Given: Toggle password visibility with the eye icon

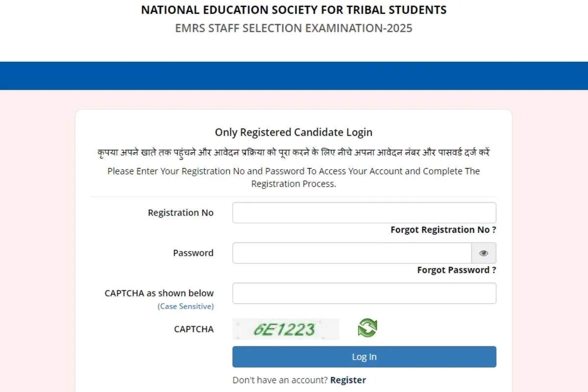Looking at the screenshot, I should (484, 253).
